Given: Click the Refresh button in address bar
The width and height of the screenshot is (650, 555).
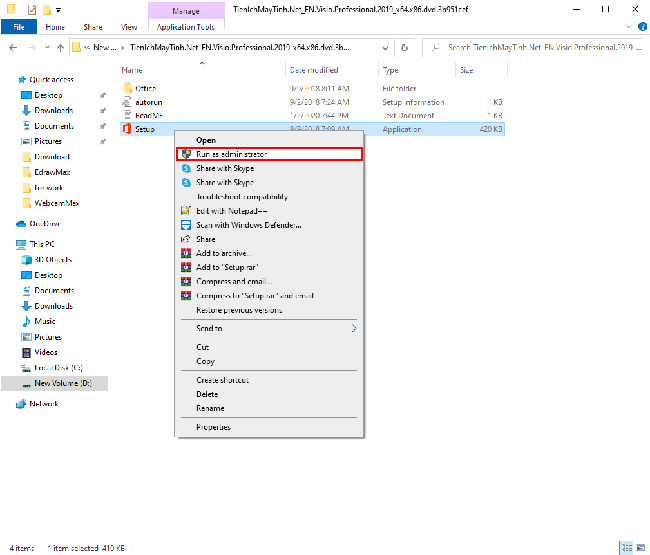Looking at the screenshot, I should 405,48.
